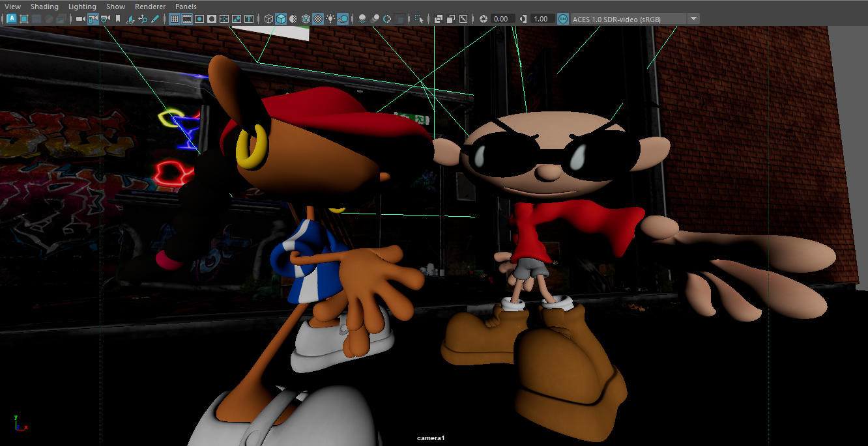868x446 pixels.
Task: Click the Image Plane icon
Action: (x=130, y=19)
